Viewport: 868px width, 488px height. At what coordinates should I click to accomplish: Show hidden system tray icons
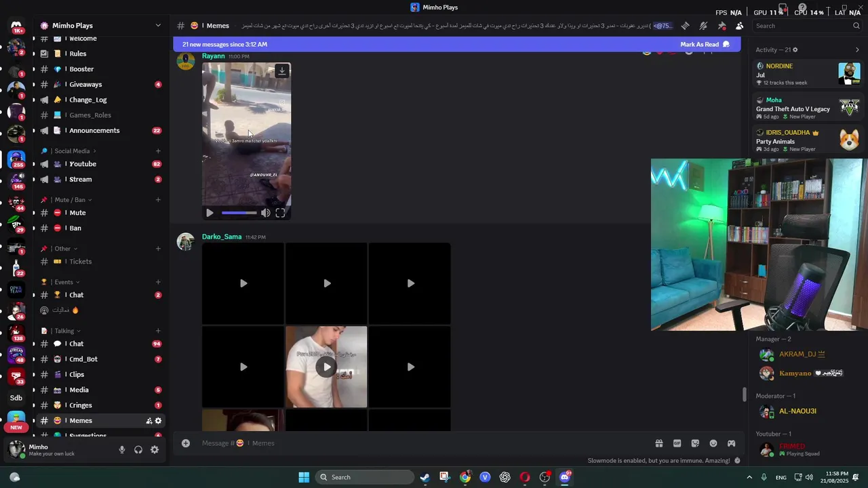pyautogui.click(x=749, y=477)
